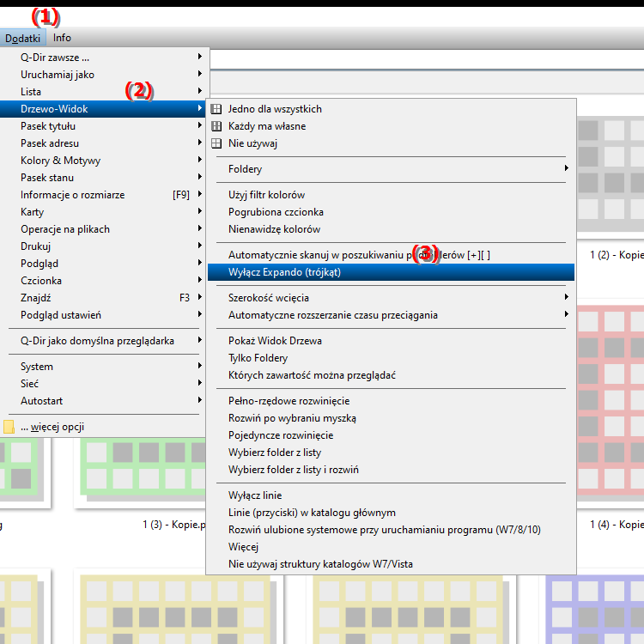This screenshot has width=644, height=644.
Task: Open Informacje o rozmiarze [F9] submenu
Action: (x=103, y=195)
